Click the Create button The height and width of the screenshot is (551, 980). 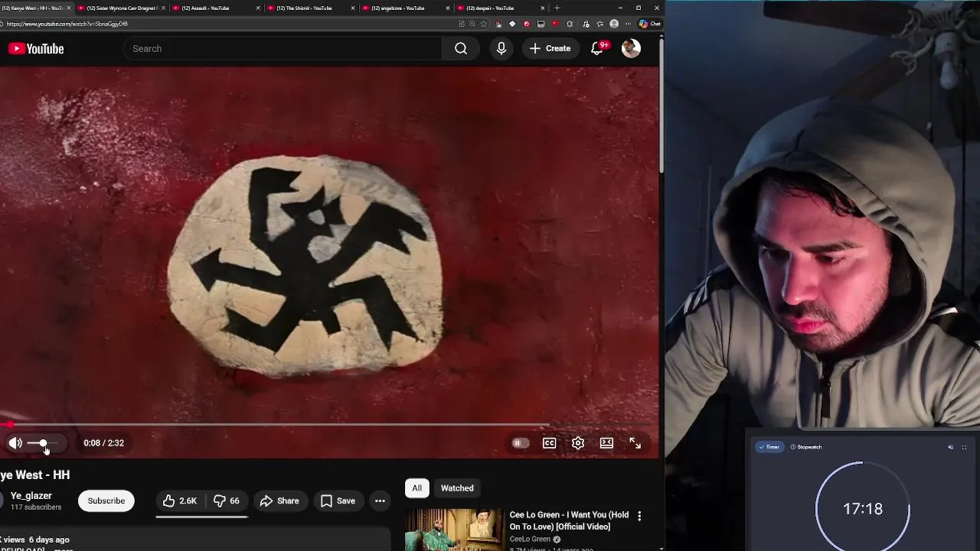pos(550,48)
